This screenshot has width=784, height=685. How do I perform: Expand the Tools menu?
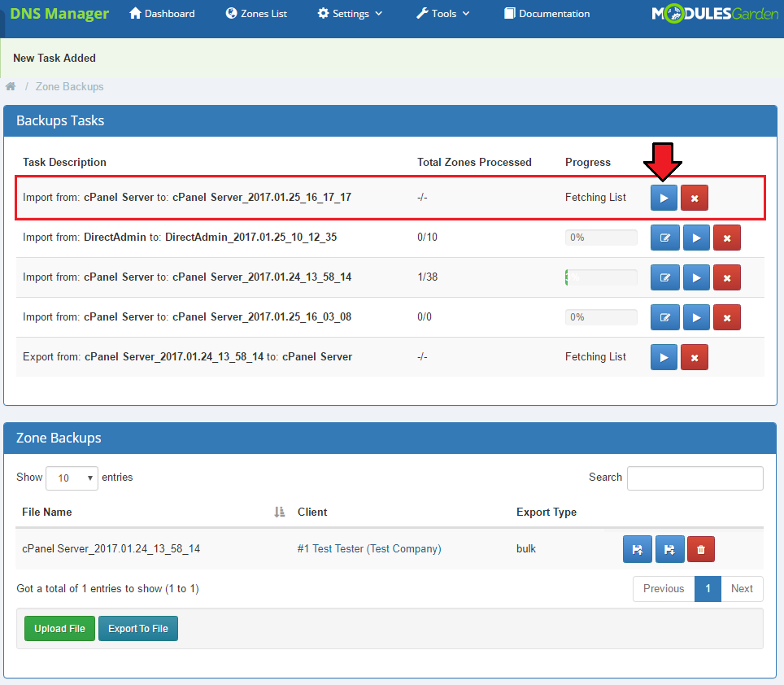pos(443,14)
